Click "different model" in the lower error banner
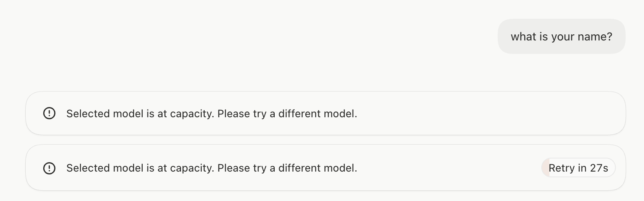 pyautogui.click(x=318, y=168)
